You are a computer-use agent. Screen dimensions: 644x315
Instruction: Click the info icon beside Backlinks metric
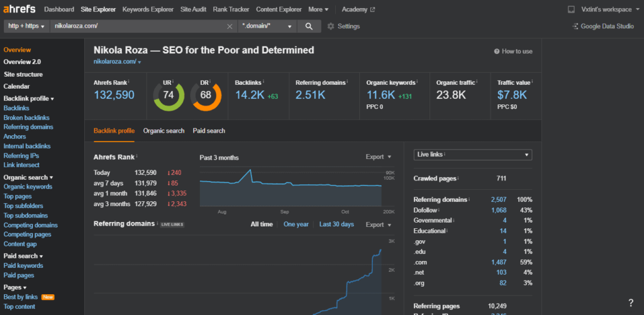click(x=264, y=81)
